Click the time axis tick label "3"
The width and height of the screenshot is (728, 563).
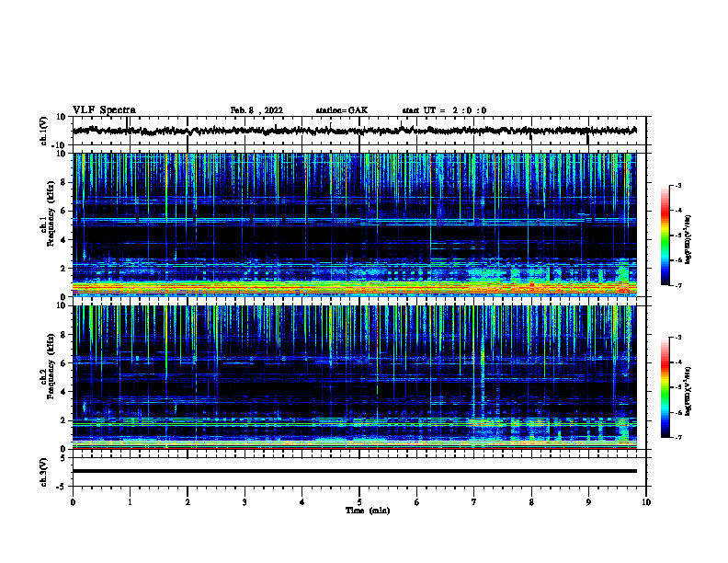(x=245, y=502)
